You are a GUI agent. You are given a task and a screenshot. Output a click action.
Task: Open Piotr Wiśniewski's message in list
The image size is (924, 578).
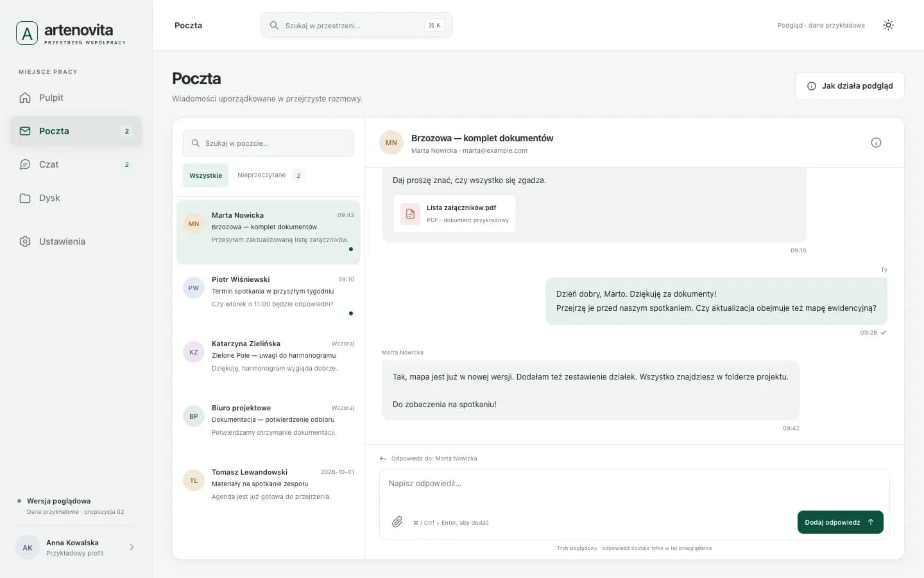pyautogui.click(x=268, y=297)
